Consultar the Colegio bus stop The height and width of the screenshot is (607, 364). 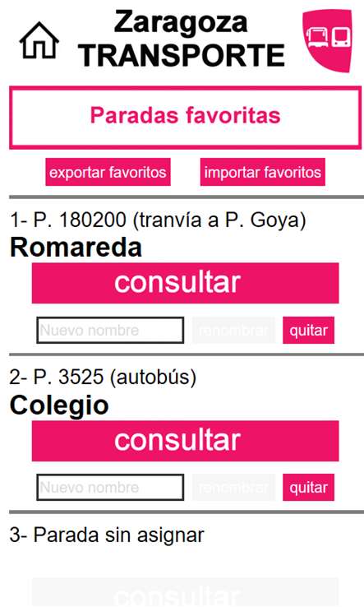[x=186, y=441]
